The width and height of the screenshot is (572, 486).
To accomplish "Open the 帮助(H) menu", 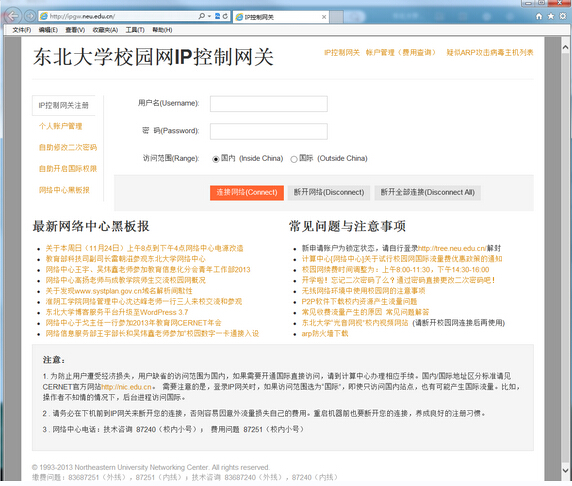I will click(x=162, y=30).
